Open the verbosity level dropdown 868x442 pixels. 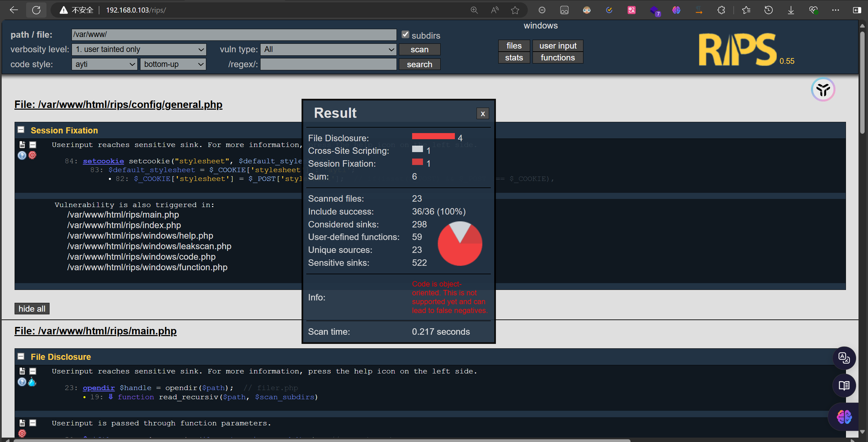(139, 50)
